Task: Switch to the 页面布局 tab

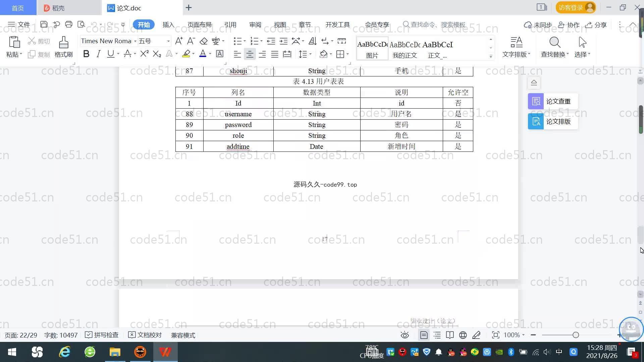Action: tap(199, 25)
